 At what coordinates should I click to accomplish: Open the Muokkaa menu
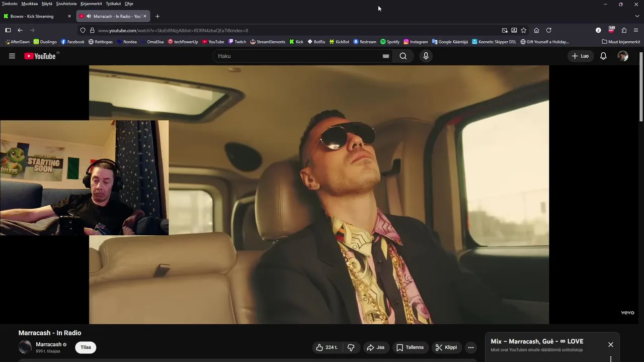point(30,4)
